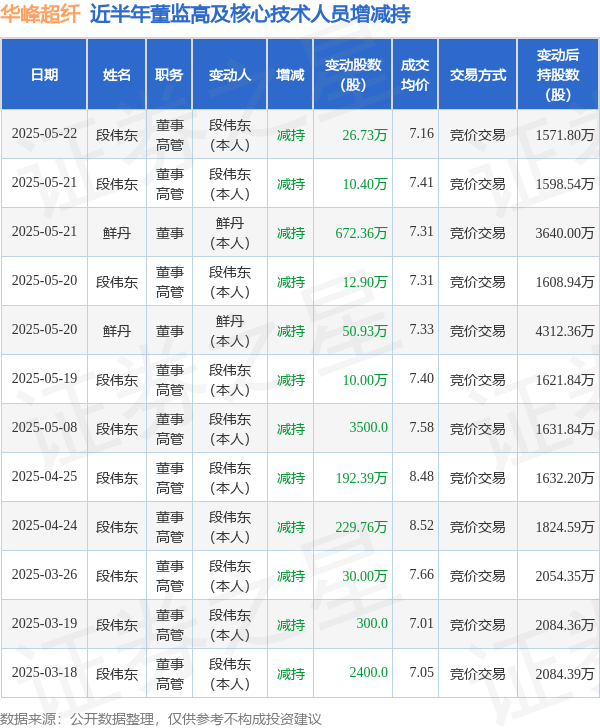Click the 数据来源 footer note
Viewport: 600px width, 728px height.
point(161,719)
